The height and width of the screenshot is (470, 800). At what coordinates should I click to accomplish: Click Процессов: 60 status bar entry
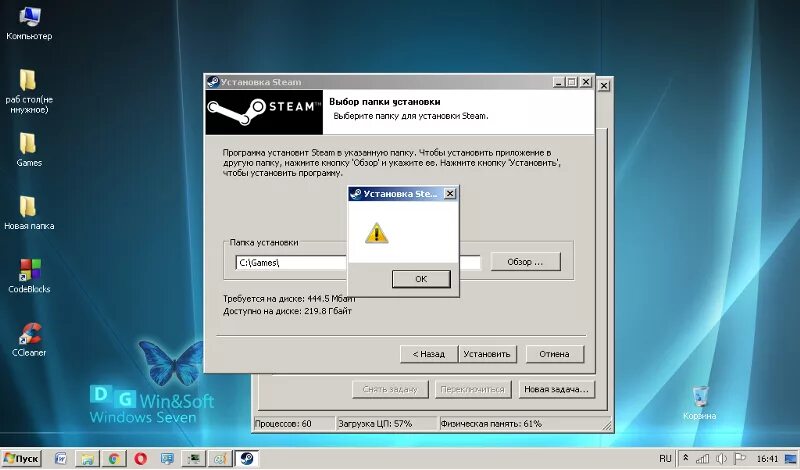point(294,424)
